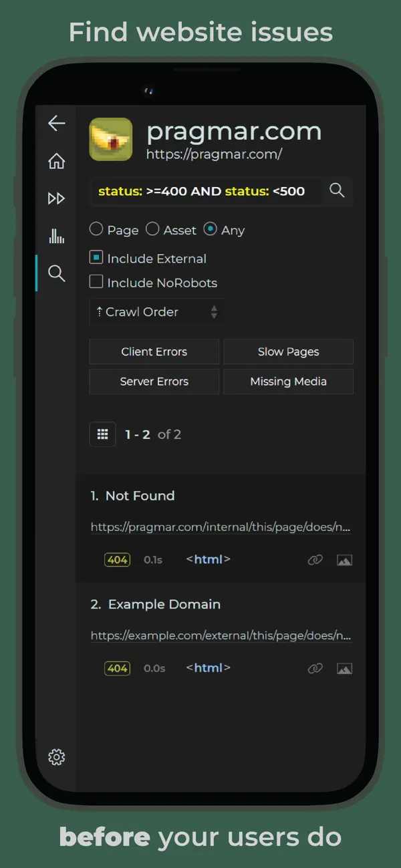
Task: Toggle the grid view icon button
Action: tap(103, 434)
